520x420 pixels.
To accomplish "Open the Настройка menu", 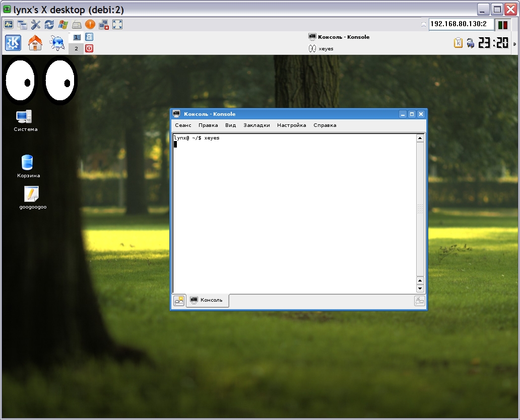I will (x=291, y=125).
